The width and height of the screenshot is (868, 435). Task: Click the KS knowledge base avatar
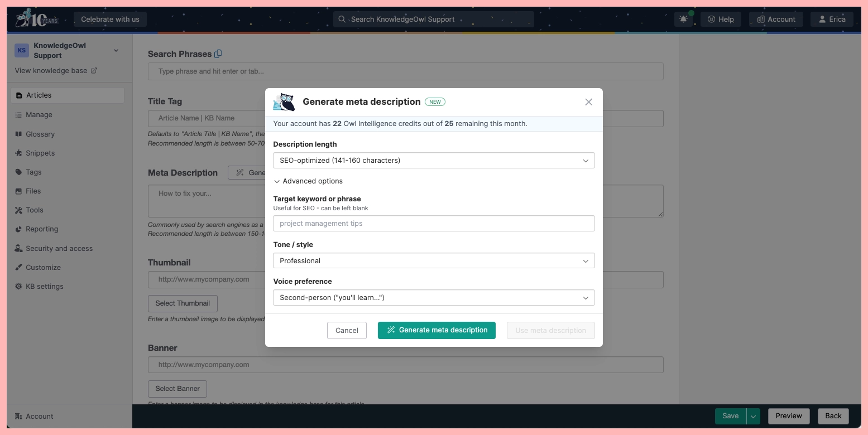[x=22, y=50]
